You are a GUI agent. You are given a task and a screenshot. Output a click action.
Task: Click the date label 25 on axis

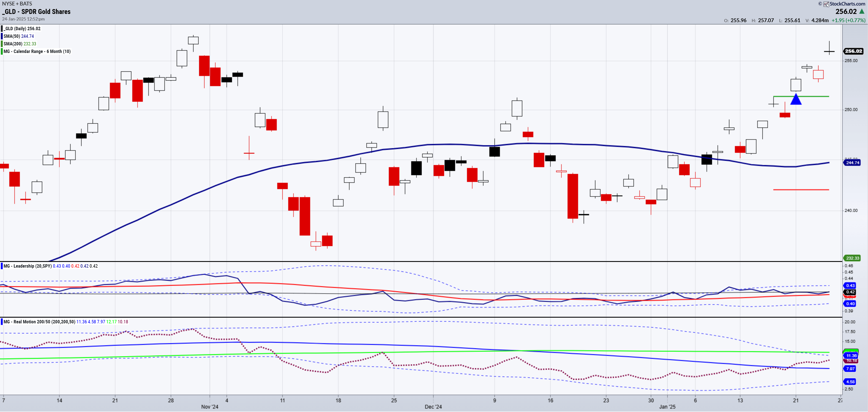click(x=394, y=400)
